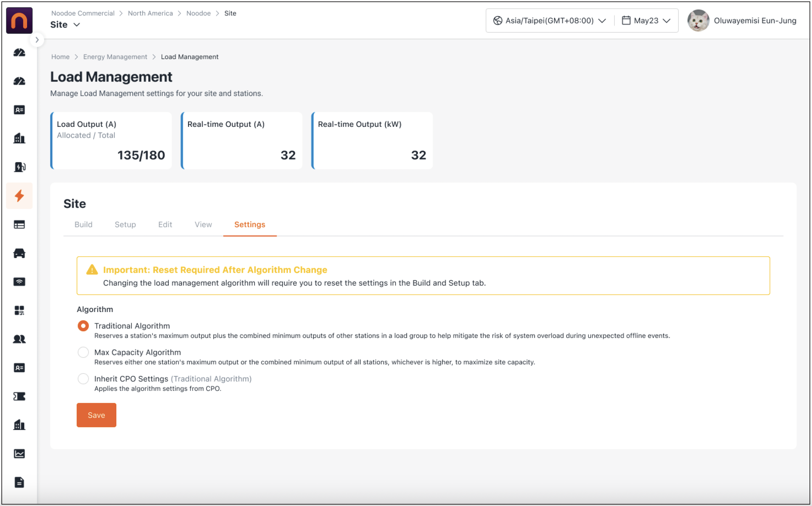812x506 pixels.
Task: Expand the Asia/Taipei timezone dropdown
Action: click(549, 21)
